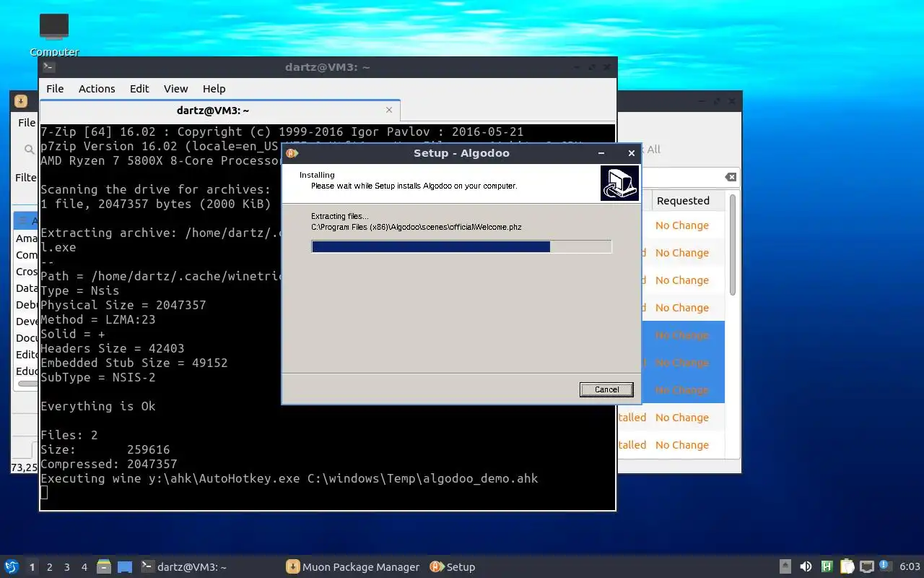This screenshot has height=578, width=924.
Task: Click the 'Installing' heading in Setup
Action: click(x=317, y=175)
